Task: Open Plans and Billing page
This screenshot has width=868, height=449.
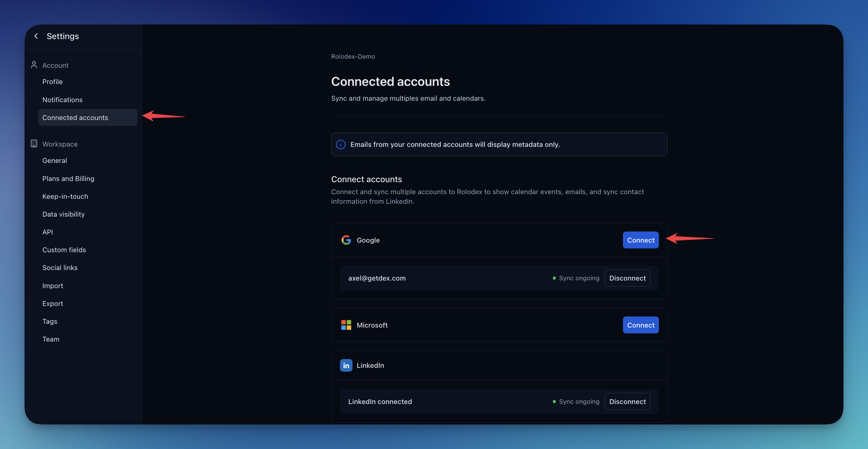Action: 68,179
